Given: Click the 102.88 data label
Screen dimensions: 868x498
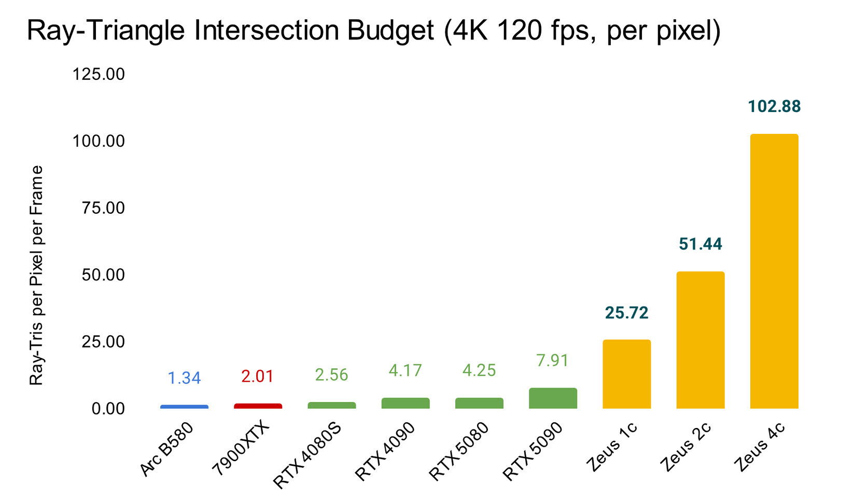Looking at the screenshot, I should coord(774,106).
